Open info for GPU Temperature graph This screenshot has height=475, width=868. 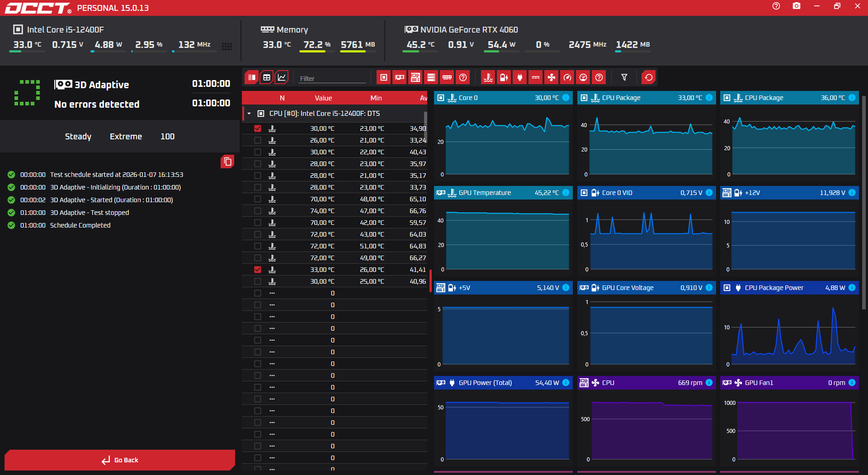pos(566,193)
